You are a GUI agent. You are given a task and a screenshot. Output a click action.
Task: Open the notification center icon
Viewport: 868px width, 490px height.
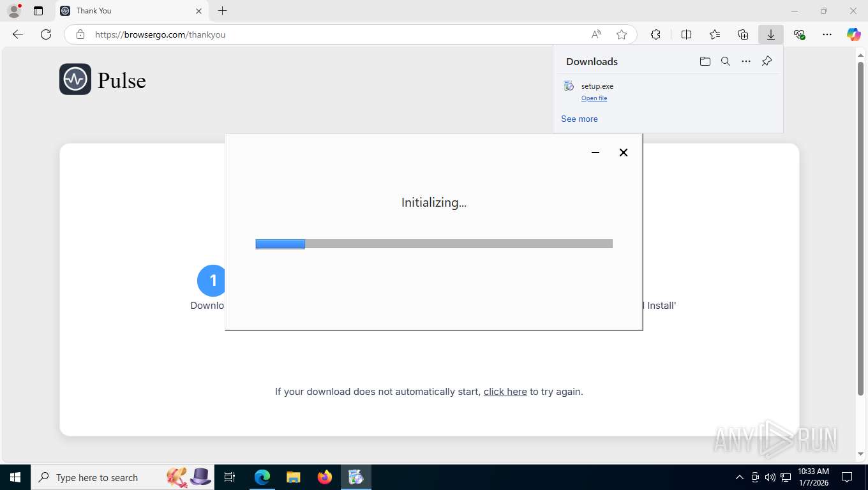(x=847, y=477)
